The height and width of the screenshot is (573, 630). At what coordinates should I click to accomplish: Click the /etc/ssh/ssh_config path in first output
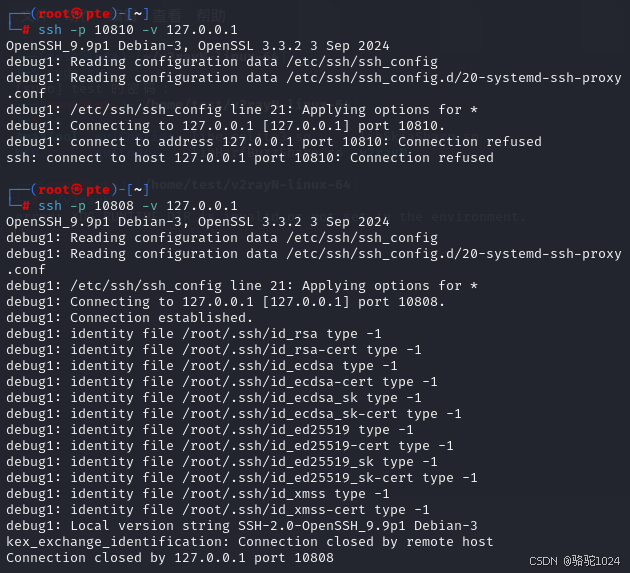pos(362,62)
